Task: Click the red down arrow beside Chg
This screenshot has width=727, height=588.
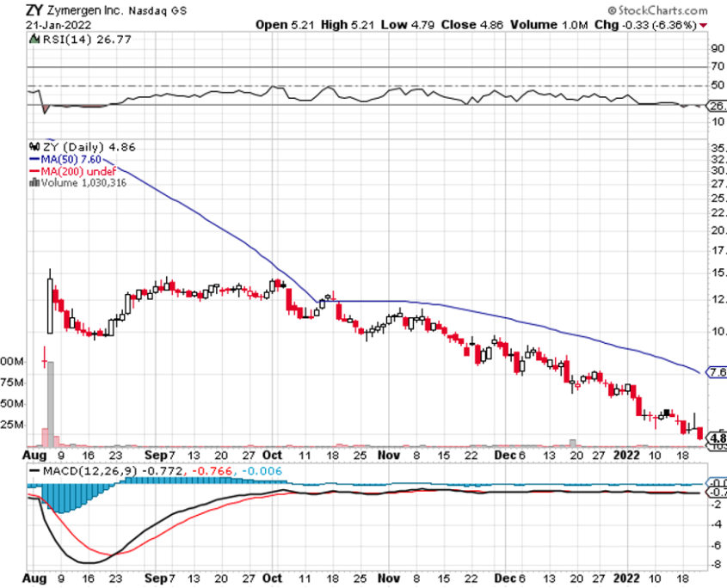Action: coord(705,26)
